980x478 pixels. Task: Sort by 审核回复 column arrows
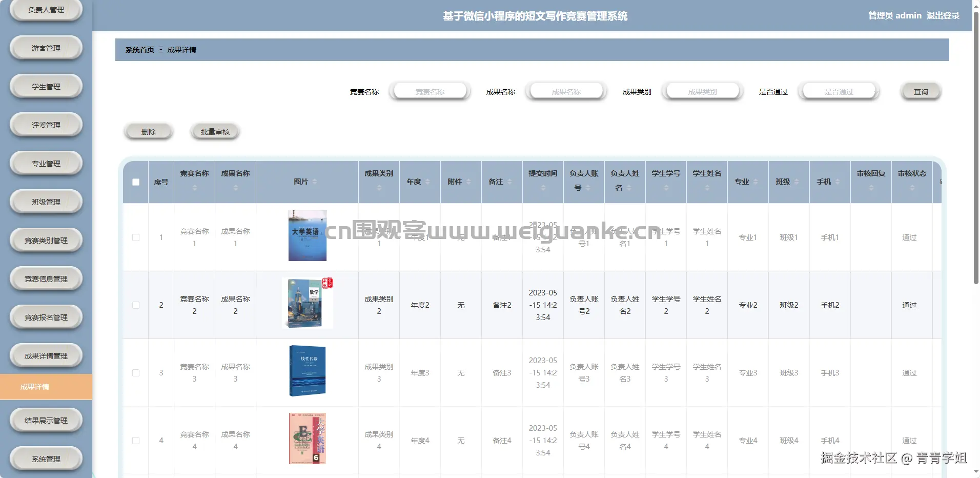pos(871,188)
